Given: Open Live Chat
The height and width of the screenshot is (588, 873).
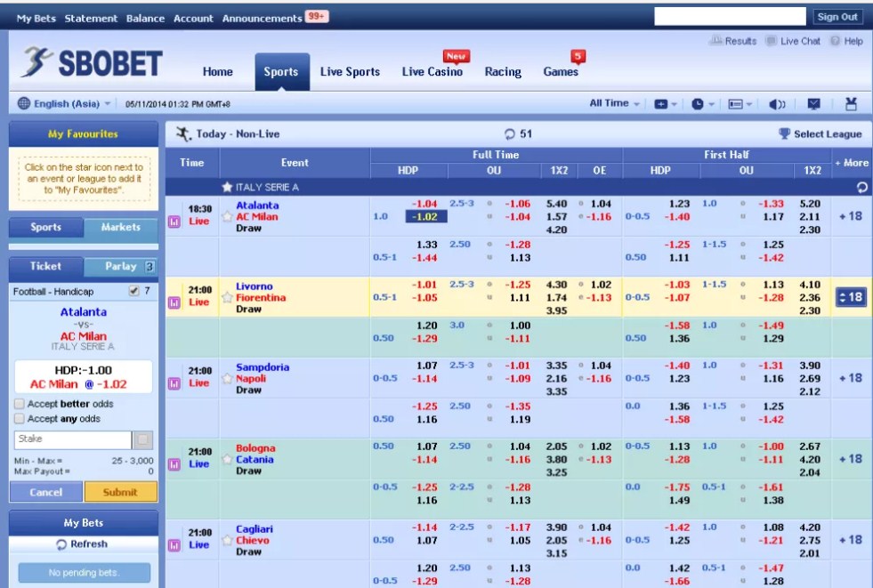Looking at the screenshot, I should pos(794,41).
